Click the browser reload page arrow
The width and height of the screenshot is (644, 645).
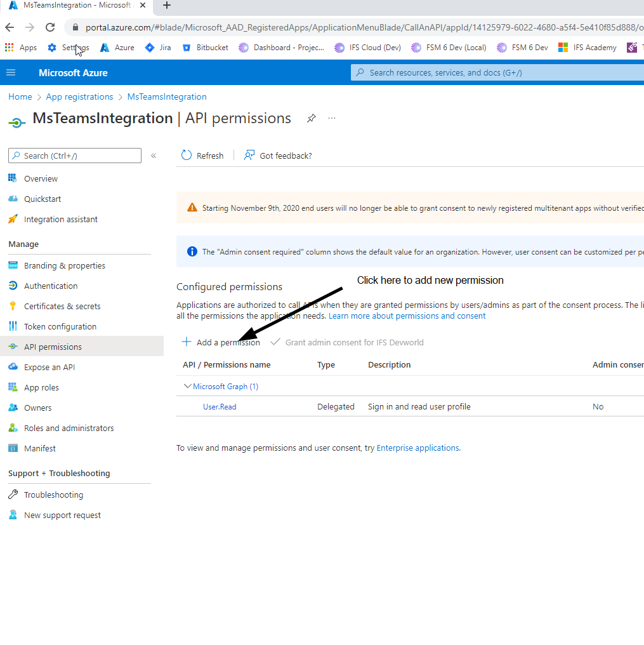point(50,27)
